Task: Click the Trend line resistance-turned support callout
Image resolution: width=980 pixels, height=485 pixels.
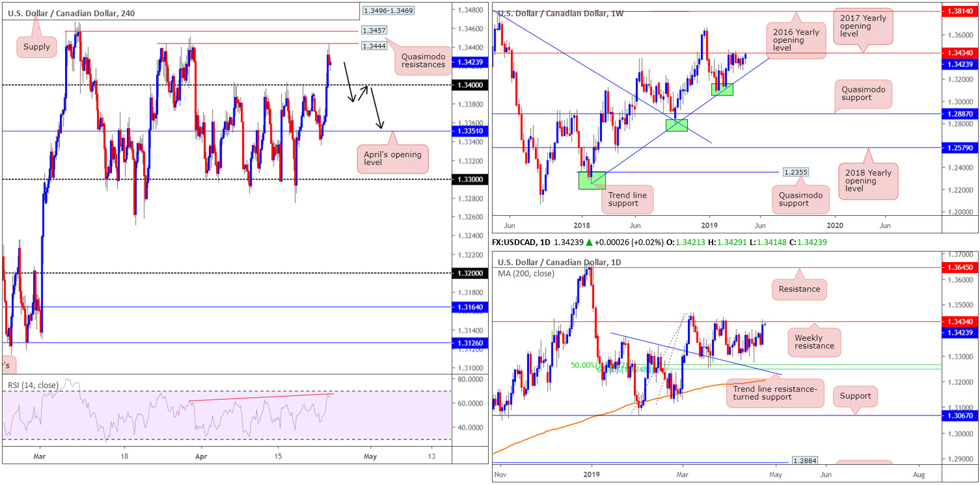Action: pyautogui.click(x=774, y=392)
